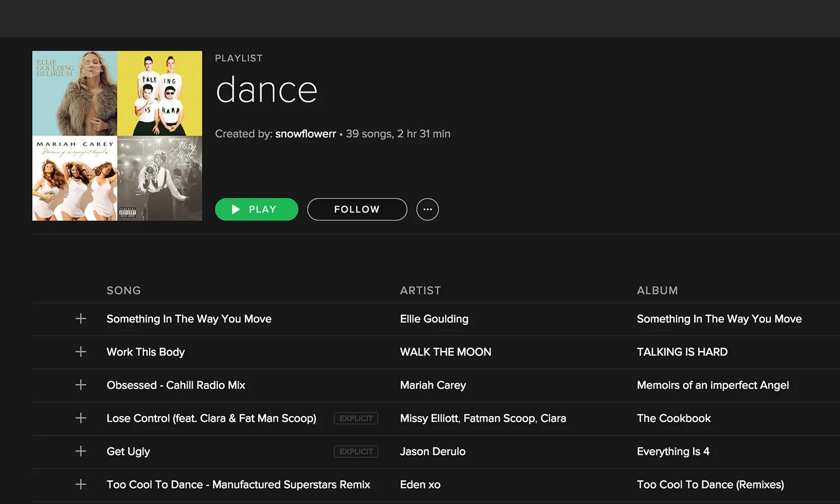The image size is (840, 504).
Task: Open TALKING IS HARD album
Action: (682, 352)
